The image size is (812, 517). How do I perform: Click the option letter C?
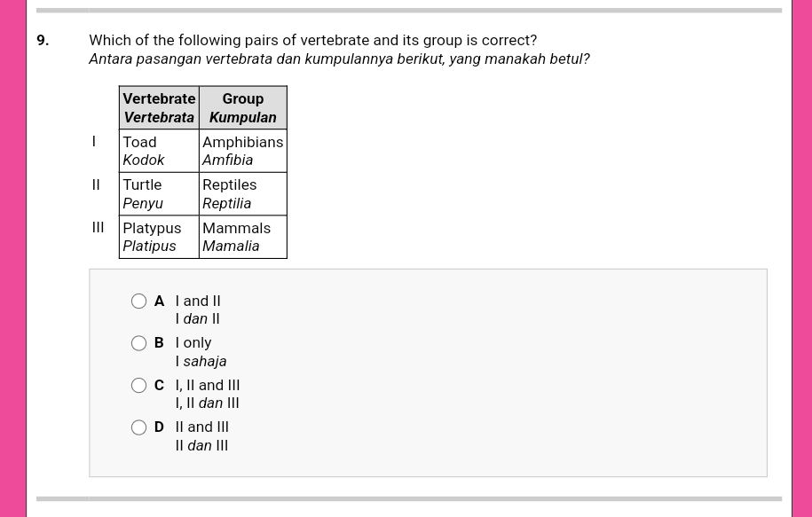[x=159, y=385]
